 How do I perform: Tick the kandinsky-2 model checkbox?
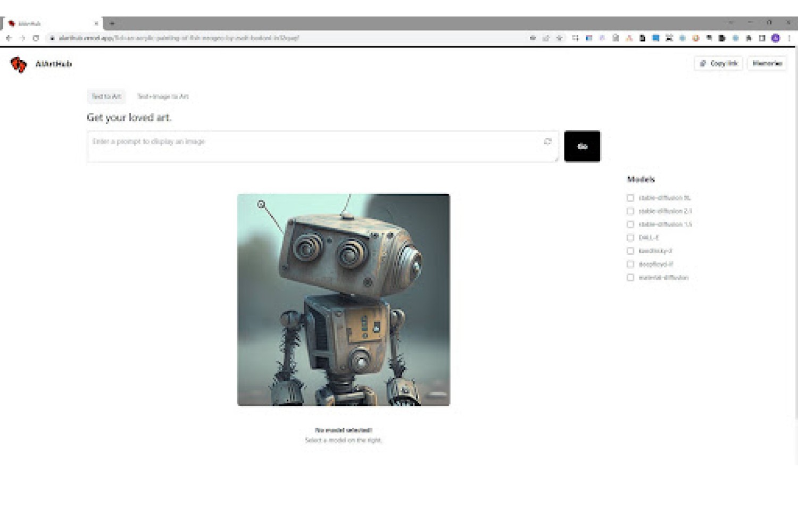(x=630, y=251)
